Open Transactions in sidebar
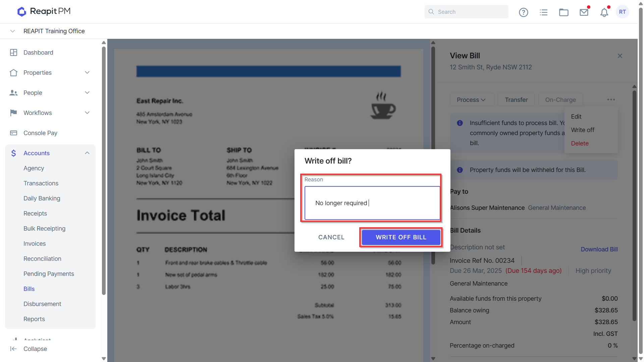This screenshot has width=644, height=362. click(x=41, y=183)
